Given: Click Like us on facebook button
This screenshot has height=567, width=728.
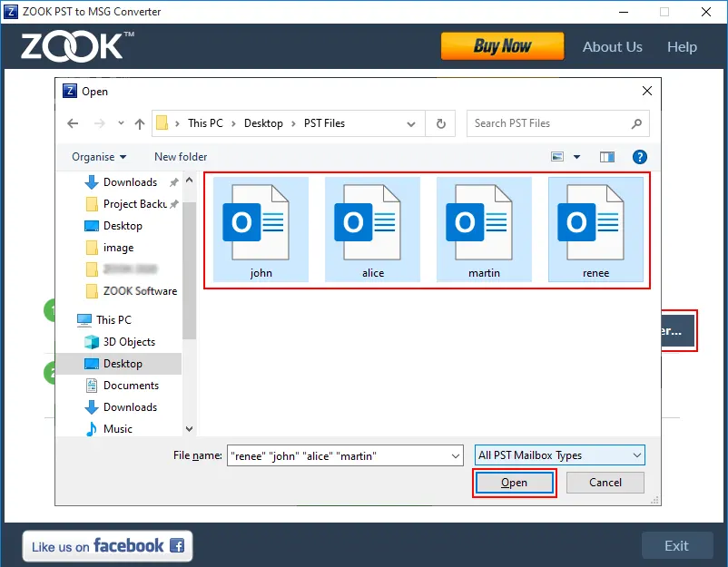Looking at the screenshot, I should tap(107, 546).
